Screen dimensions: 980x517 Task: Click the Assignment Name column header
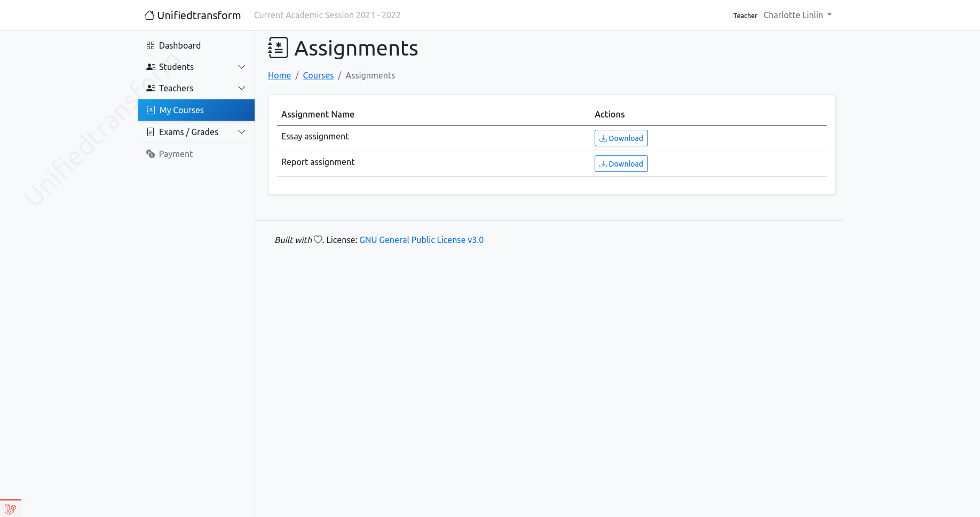(x=318, y=114)
